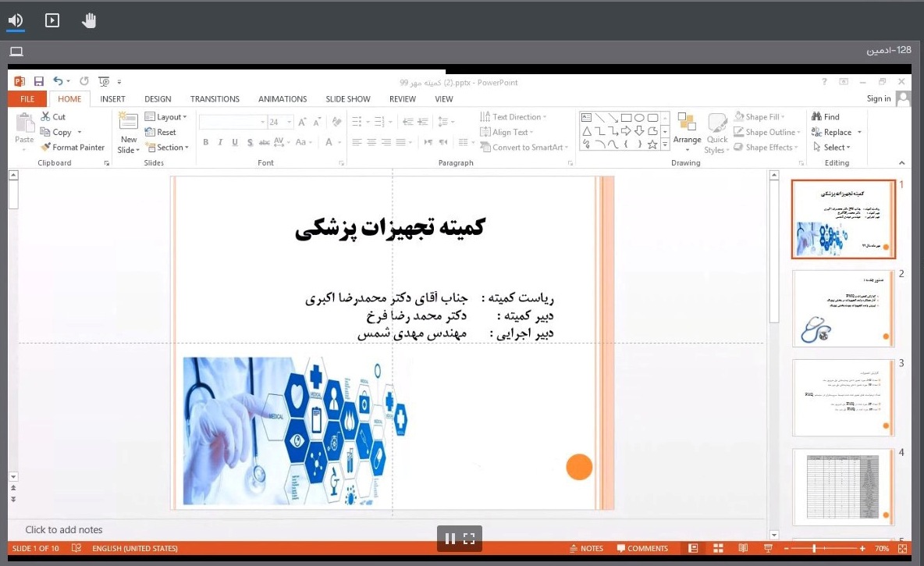Switch to Slide Sorter view icon
The height and width of the screenshot is (566, 924).
point(718,548)
